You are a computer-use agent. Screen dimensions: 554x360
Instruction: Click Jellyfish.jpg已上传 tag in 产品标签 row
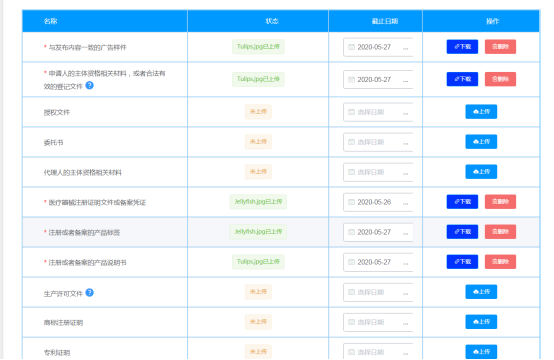[258, 232]
